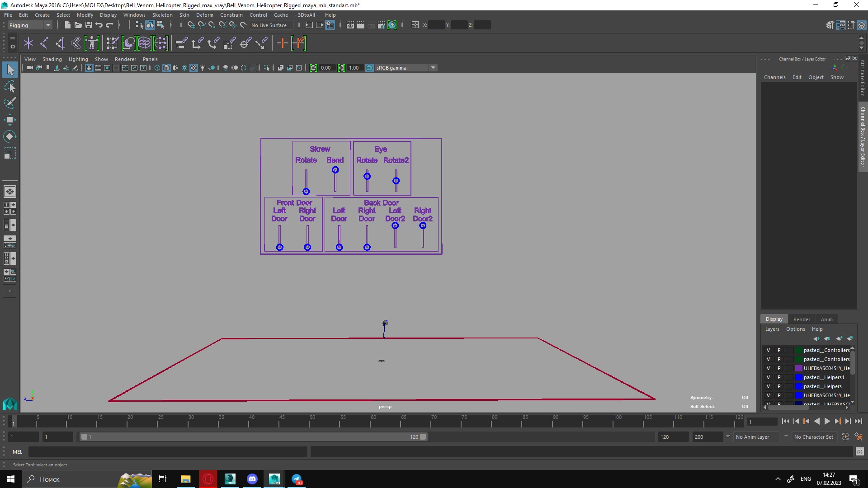The height and width of the screenshot is (488, 868).
Task: Toggle playback P of pasted__Helpers layer
Action: coord(779,386)
